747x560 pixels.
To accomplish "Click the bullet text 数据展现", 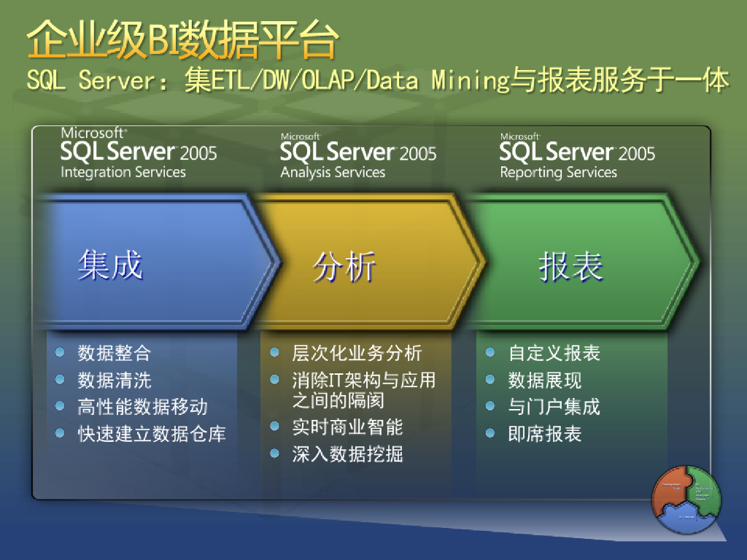I will (x=545, y=380).
